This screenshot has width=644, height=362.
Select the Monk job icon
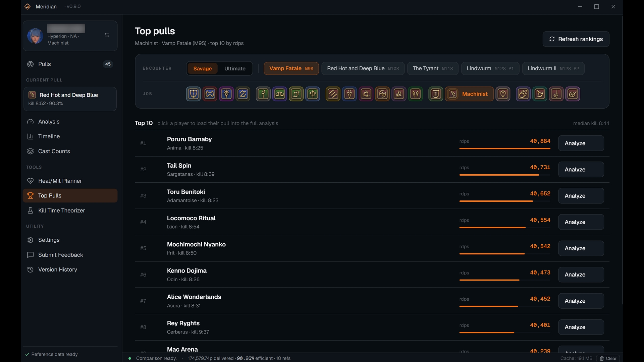333,94
